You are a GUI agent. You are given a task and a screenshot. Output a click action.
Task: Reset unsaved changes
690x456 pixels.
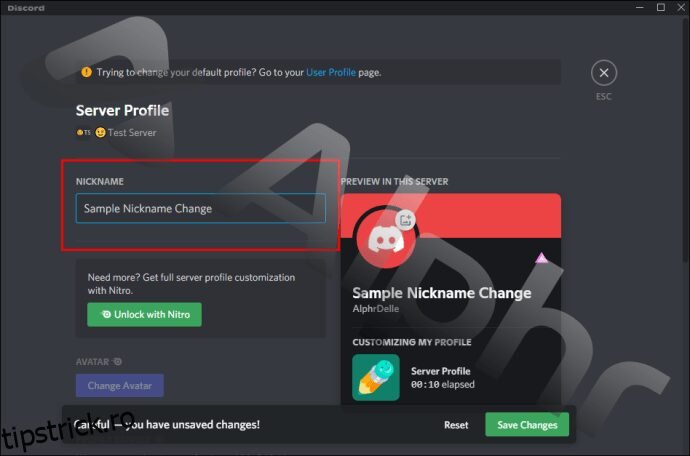click(x=456, y=425)
